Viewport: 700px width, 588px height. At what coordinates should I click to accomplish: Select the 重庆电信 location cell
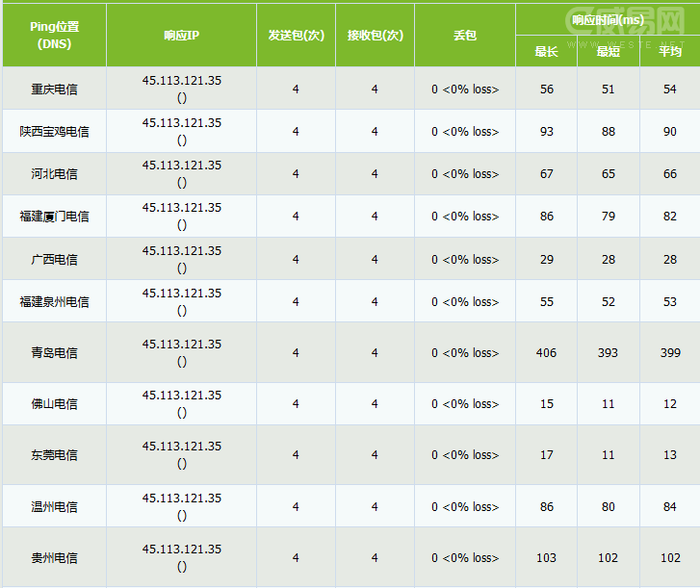(54, 89)
